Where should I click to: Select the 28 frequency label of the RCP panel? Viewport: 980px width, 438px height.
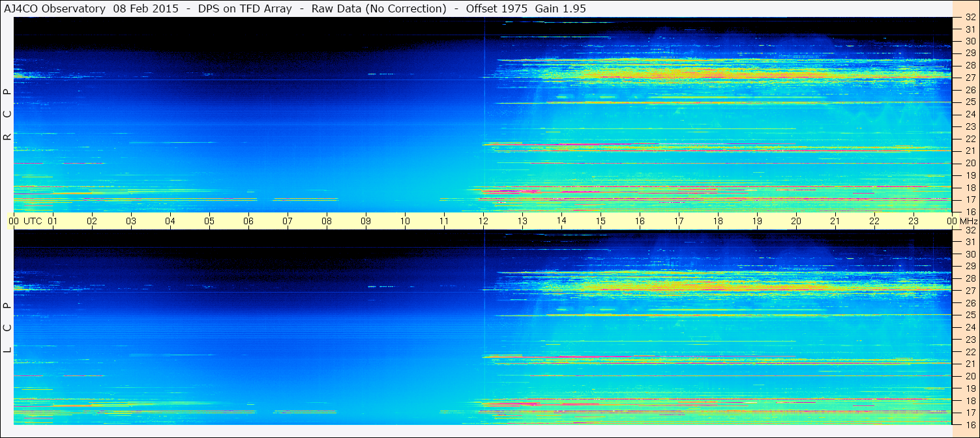point(970,66)
